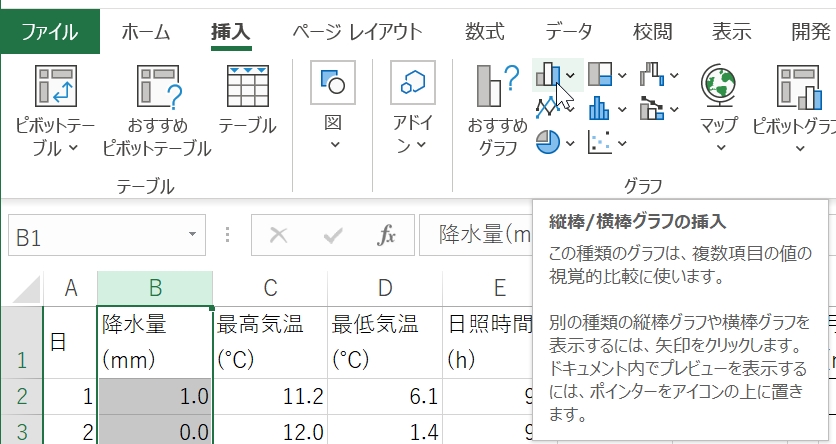Expand the pie chart dropdown arrow
The width and height of the screenshot is (836, 444).
tap(570, 143)
